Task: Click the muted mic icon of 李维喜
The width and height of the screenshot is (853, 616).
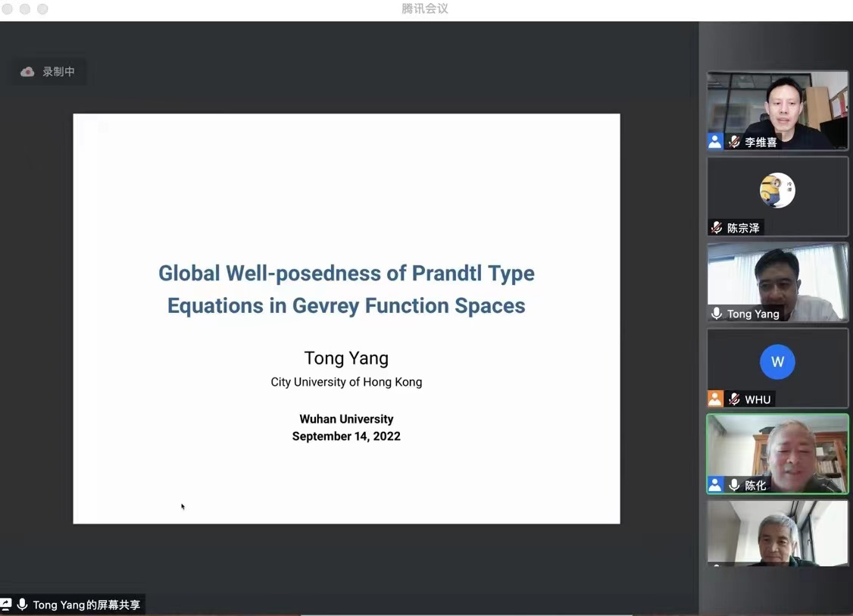Action: 734,142
